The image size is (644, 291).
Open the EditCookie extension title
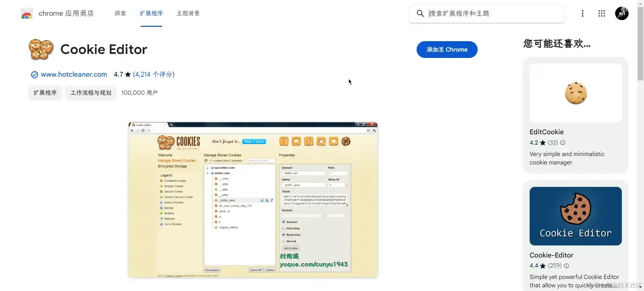(546, 132)
